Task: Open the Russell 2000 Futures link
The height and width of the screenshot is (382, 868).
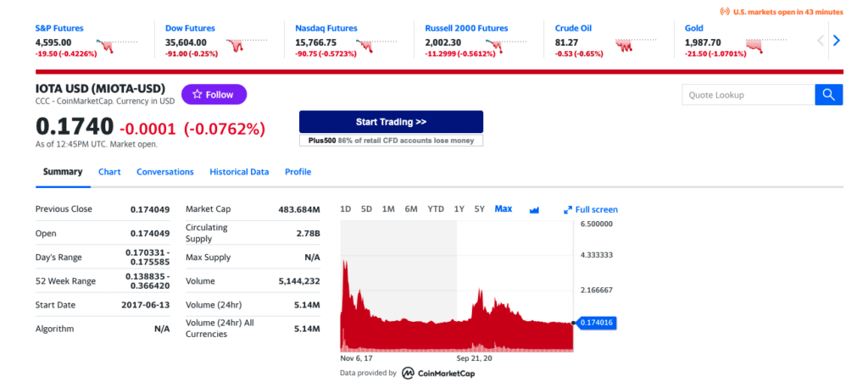Action: point(466,28)
